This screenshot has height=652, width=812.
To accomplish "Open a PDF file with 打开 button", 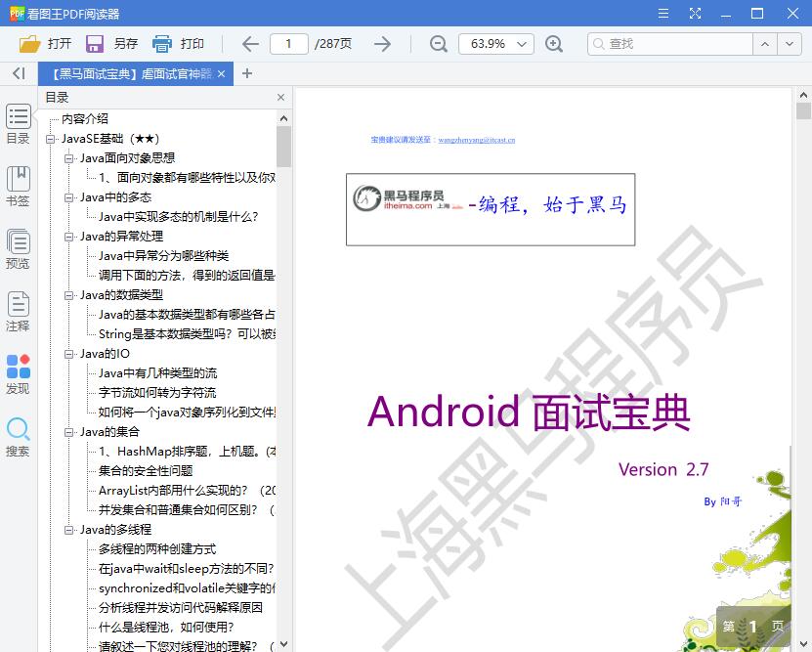I will point(45,44).
